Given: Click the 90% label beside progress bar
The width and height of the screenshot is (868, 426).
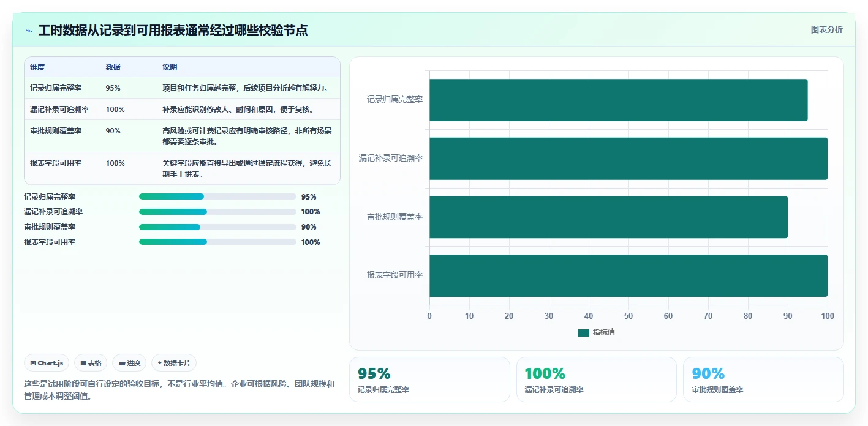Looking at the screenshot, I should (309, 227).
